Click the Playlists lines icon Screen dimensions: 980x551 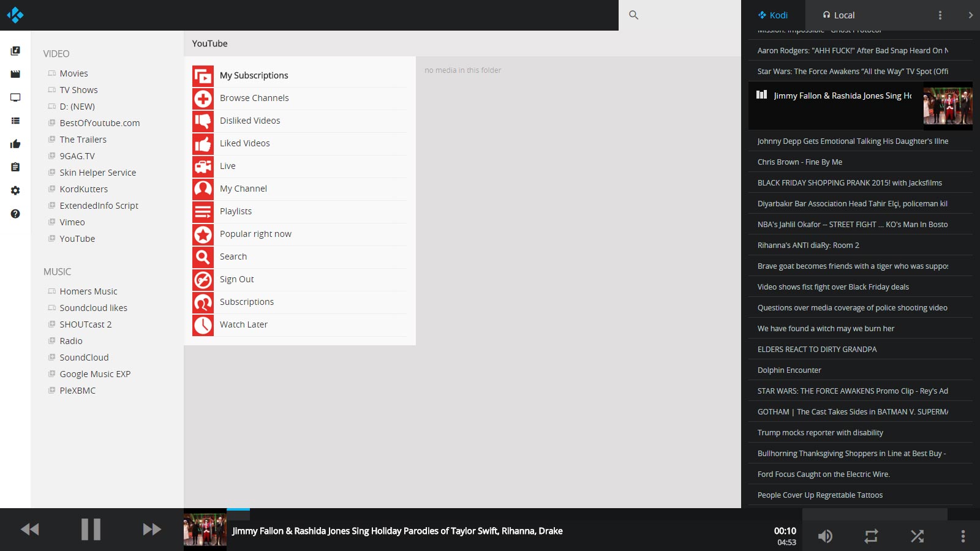click(x=203, y=211)
